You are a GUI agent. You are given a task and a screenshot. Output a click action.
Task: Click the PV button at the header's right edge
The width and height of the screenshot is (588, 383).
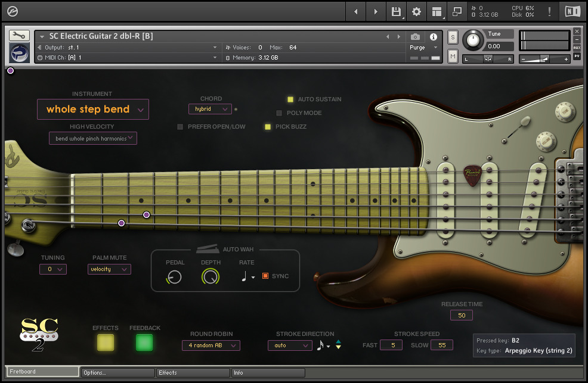pyautogui.click(x=577, y=56)
